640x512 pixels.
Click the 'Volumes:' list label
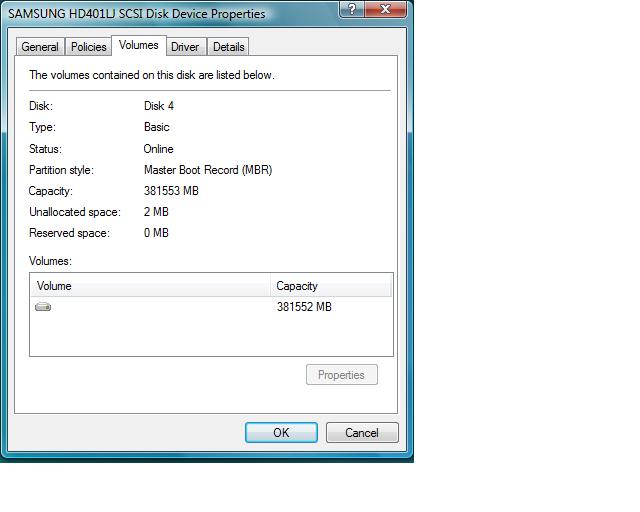tap(50, 261)
